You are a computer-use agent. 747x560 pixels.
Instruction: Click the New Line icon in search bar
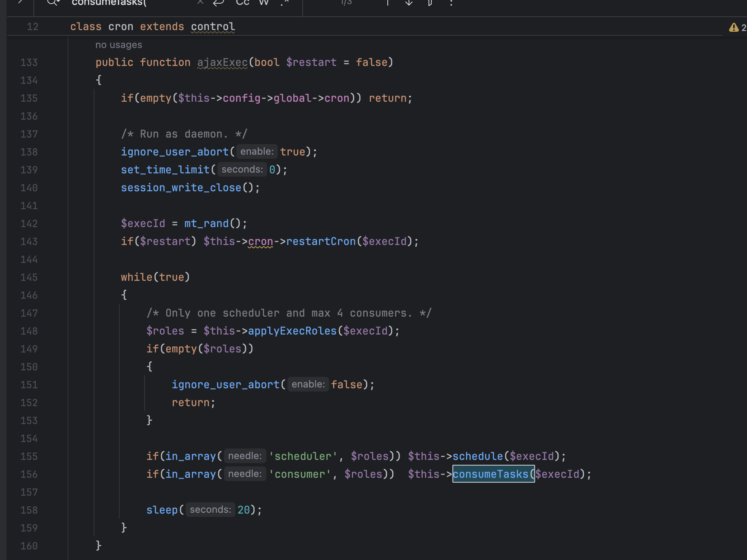tap(219, 2)
